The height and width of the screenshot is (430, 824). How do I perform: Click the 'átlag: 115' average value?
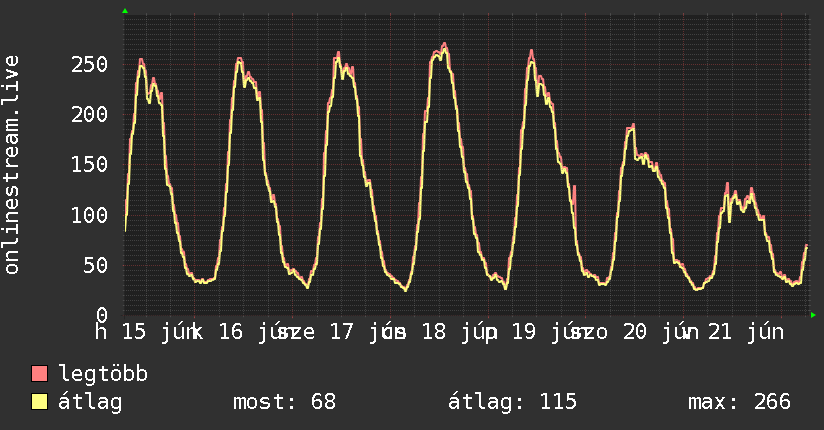(512, 402)
